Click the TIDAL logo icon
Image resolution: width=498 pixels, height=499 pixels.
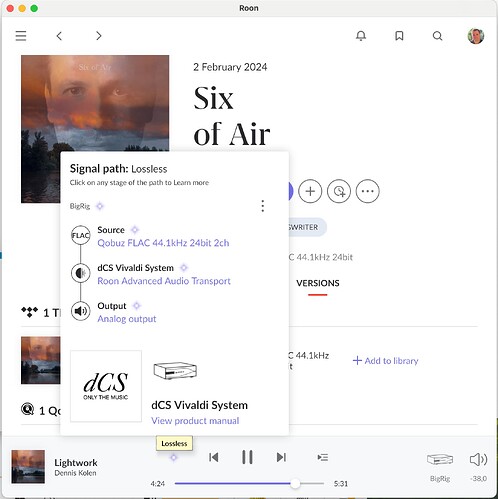(29, 312)
